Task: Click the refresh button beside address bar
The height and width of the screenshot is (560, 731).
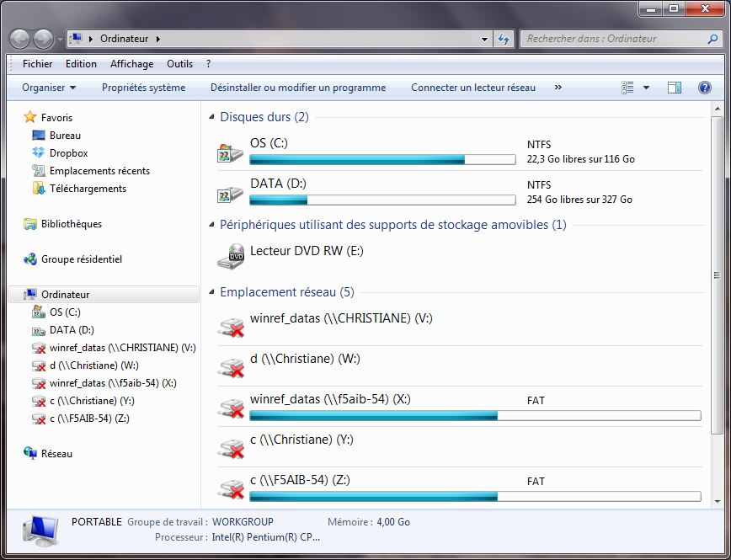Action: 504,40
